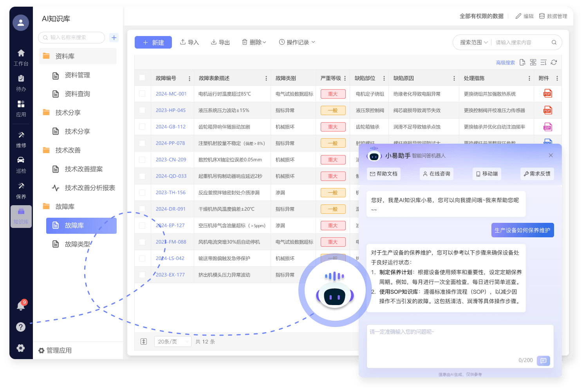Check the row 2024-PP-078

point(142,143)
